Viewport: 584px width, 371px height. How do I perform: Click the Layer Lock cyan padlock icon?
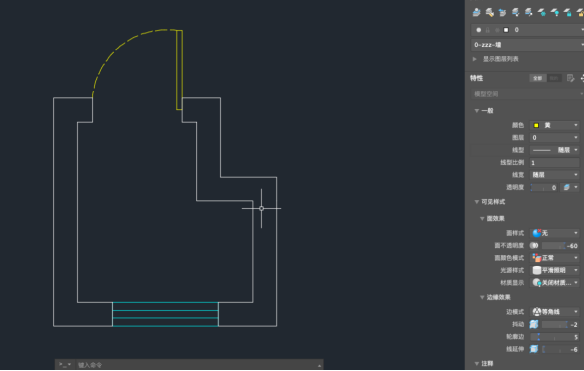coord(568,12)
